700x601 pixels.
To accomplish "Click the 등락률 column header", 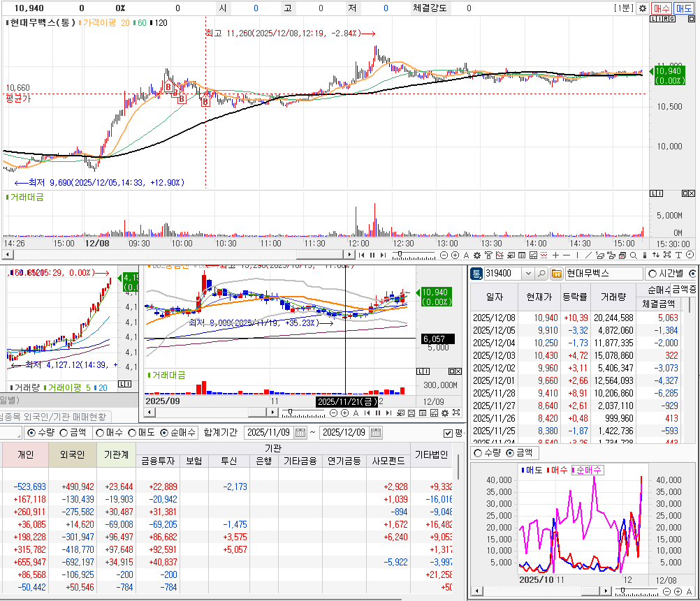I will (576, 297).
